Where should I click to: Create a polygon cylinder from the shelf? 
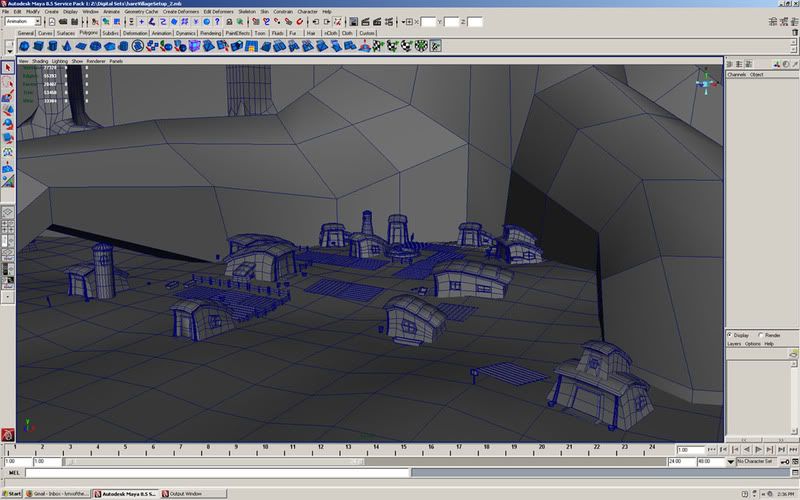[53, 46]
